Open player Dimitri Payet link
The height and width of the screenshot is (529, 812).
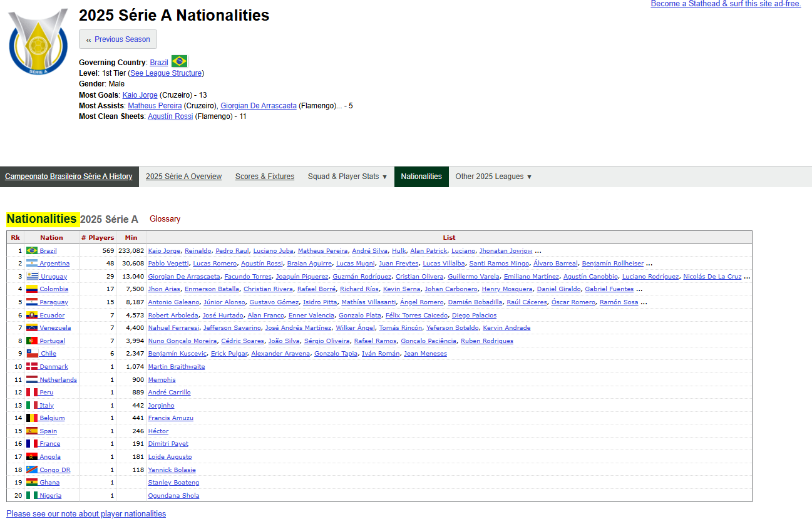[x=168, y=443]
